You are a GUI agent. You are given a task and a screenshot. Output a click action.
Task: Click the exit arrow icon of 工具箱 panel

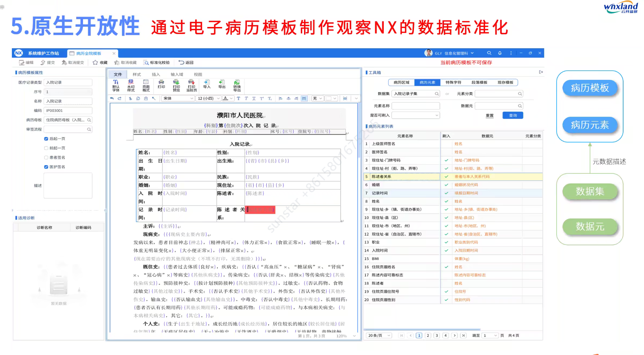tap(541, 72)
